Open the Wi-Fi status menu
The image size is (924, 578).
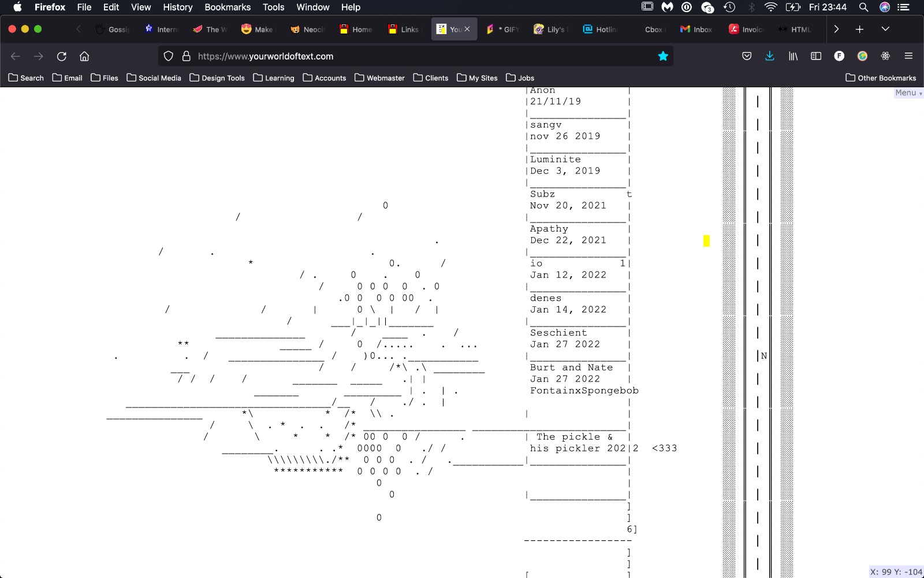click(770, 7)
